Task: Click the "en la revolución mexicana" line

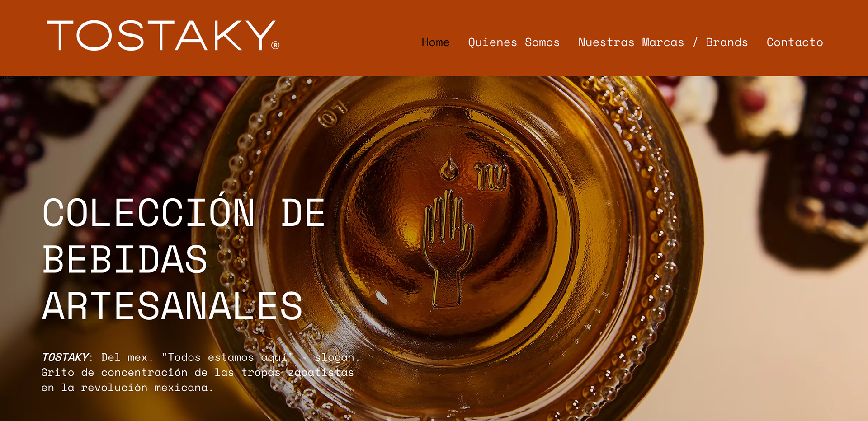Action: click(x=127, y=388)
